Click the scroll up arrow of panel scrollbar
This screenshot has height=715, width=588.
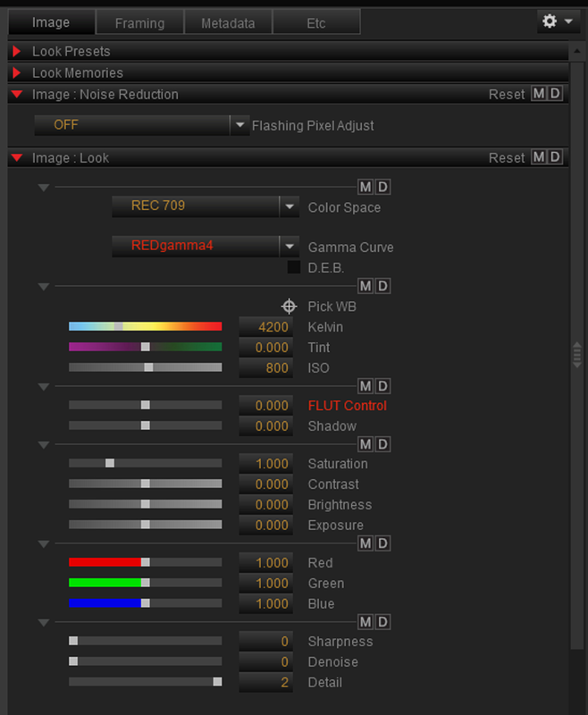pos(577,51)
